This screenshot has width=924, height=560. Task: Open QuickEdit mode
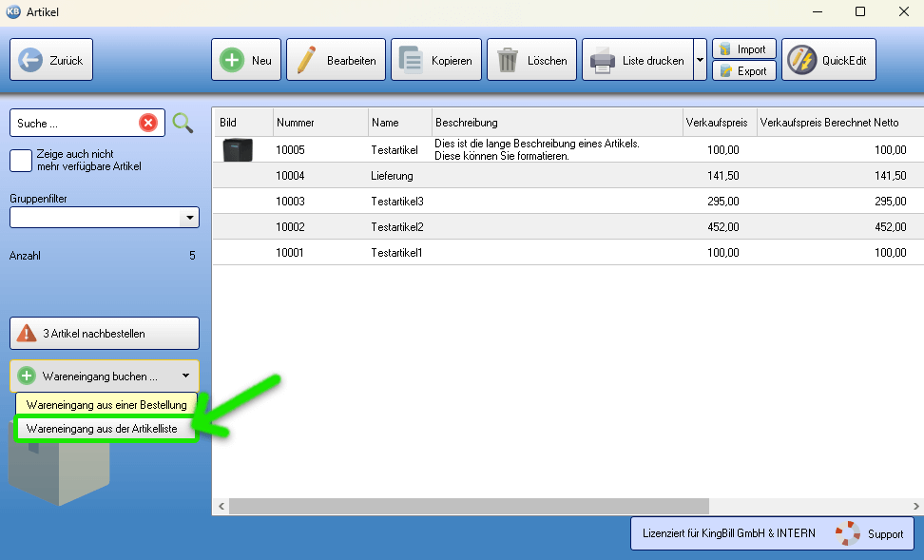(x=828, y=60)
